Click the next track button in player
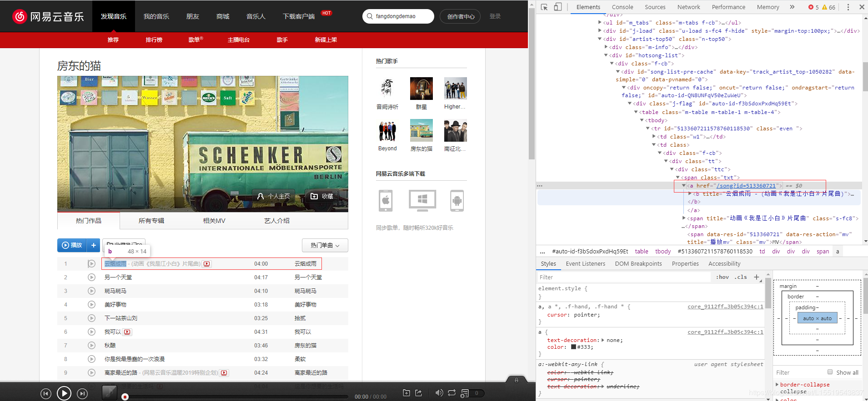This screenshot has width=868, height=401. point(82,393)
